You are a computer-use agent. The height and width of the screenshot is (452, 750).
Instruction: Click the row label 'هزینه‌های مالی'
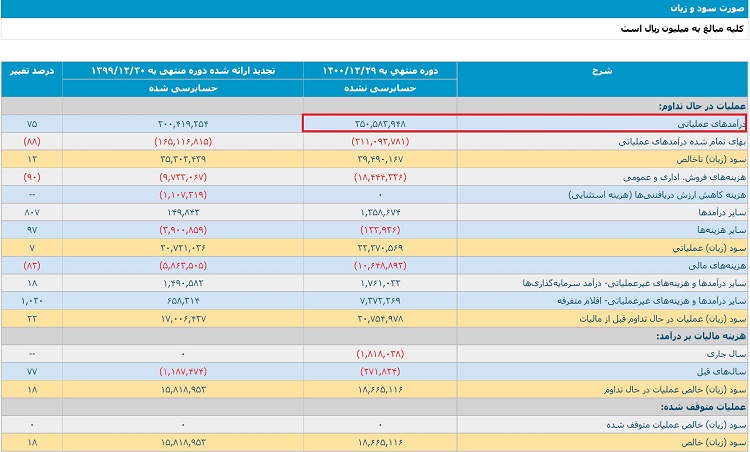pyautogui.click(x=717, y=265)
